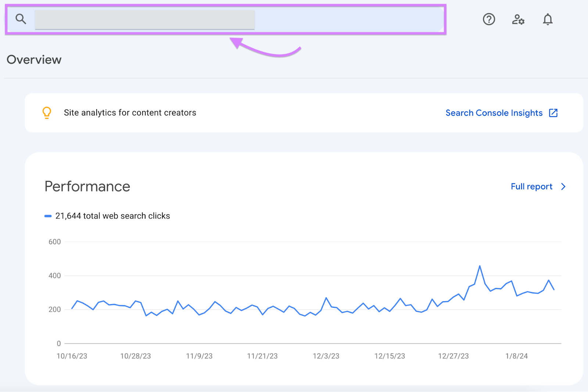Click the chevron next to Full report
The image size is (588, 392).
563,186
